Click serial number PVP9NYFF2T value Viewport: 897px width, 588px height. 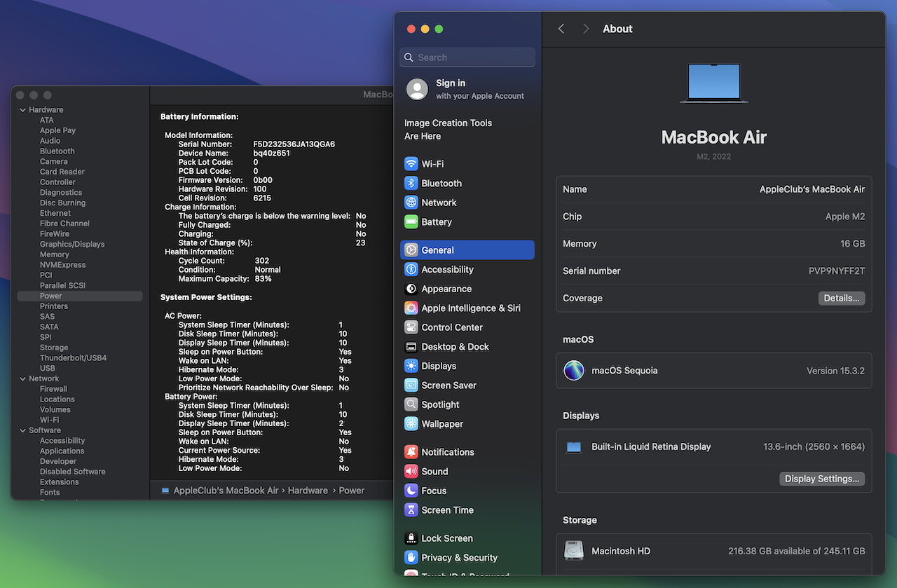(837, 271)
